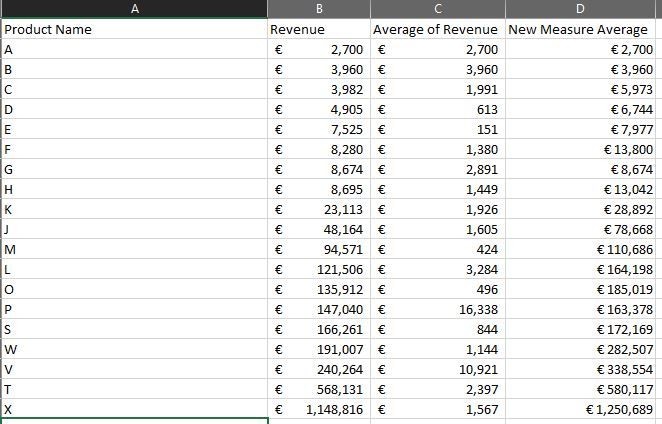Click revenue value 1,148,816
This screenshot has height=424, width=662.
pos(319,409)
